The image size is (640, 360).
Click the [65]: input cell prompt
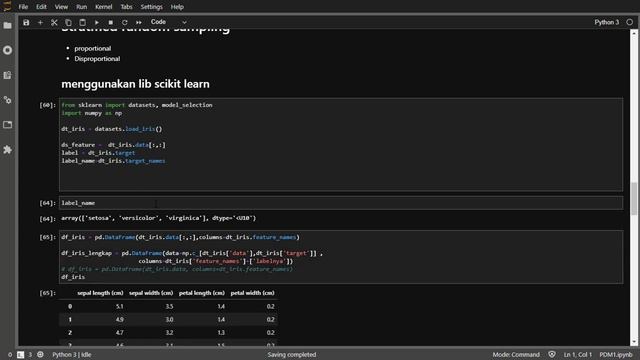point(47,237)
